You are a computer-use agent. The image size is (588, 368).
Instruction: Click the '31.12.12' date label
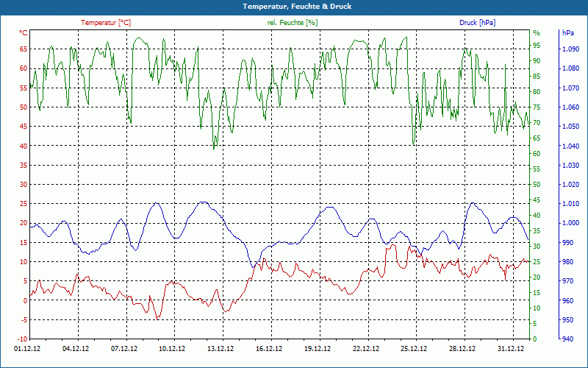click(511, 348)
